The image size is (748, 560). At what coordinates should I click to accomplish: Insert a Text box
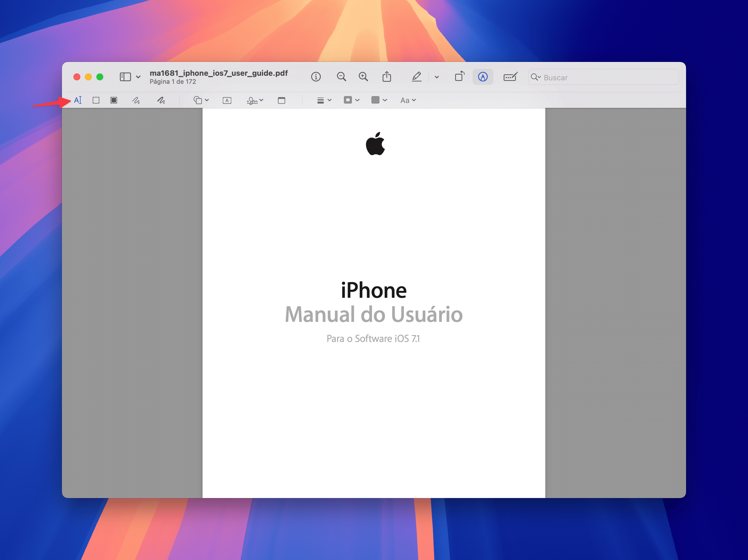(x=227, y=100)
